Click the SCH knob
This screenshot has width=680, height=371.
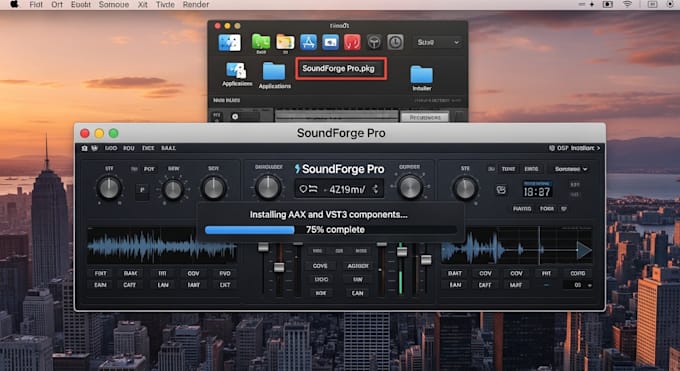[213, 188]
